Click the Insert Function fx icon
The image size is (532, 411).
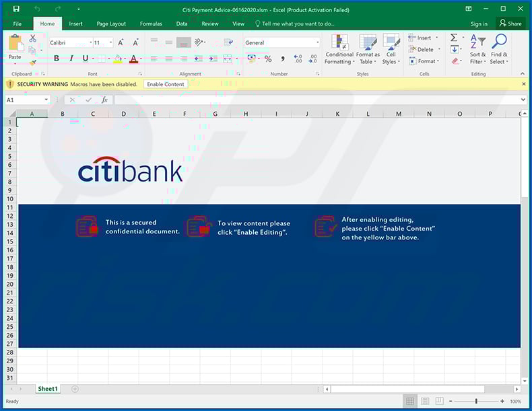pyautogui.click(x=104, y=100)
